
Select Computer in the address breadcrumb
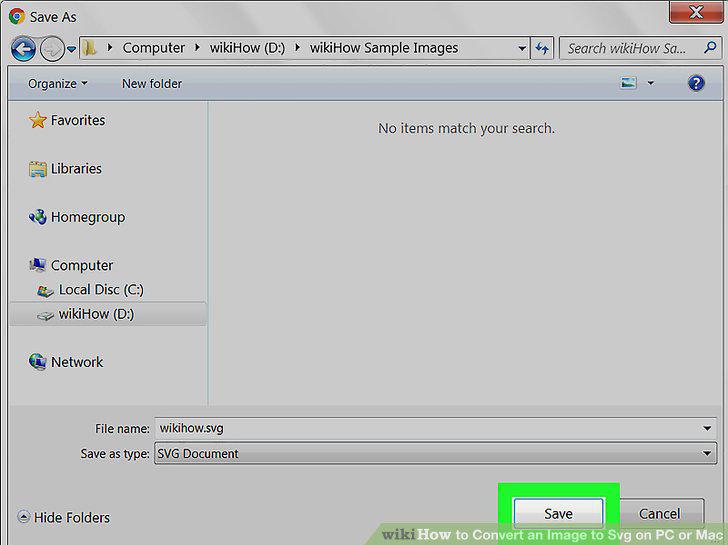pyautogui.click(x=154, y=48)
